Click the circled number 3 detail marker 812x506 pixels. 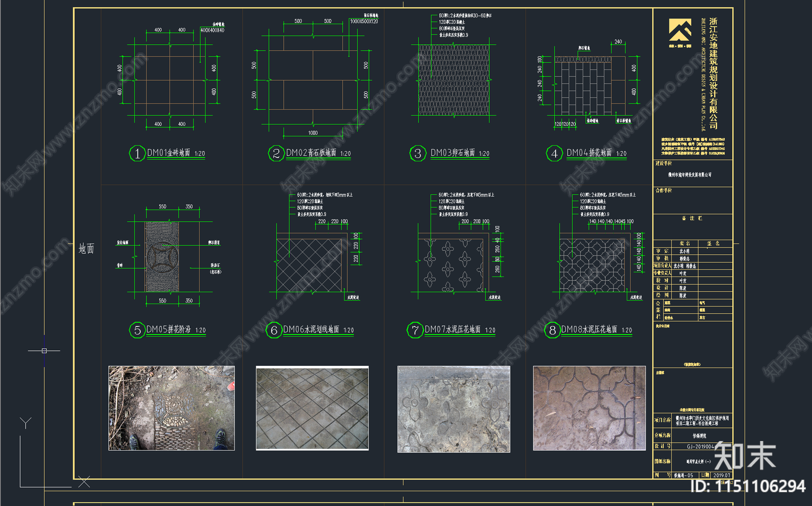click(x=418, y=153)
